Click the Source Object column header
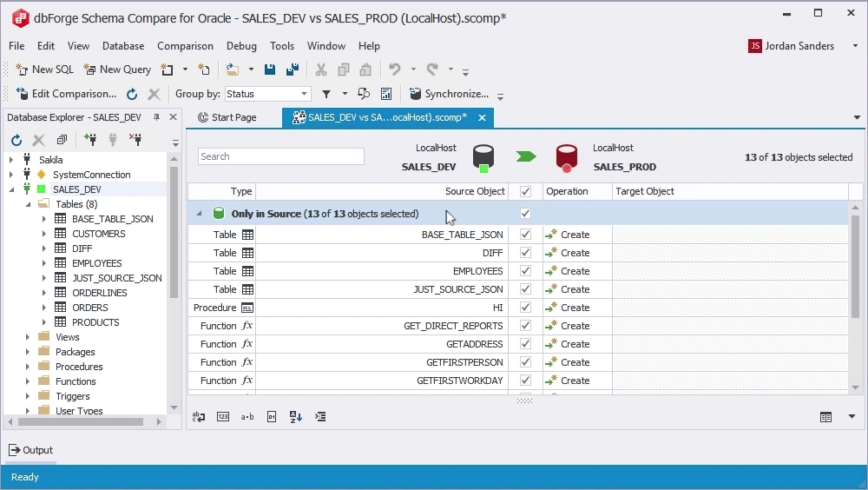Screen dimensions: 868x490 382,191
